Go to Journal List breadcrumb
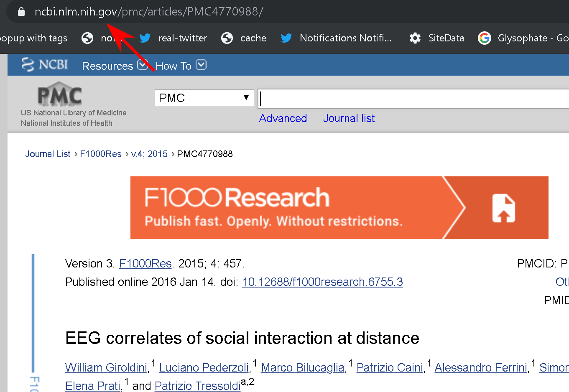The width and height of the screenshot is (569, 392). pos(48,154)
